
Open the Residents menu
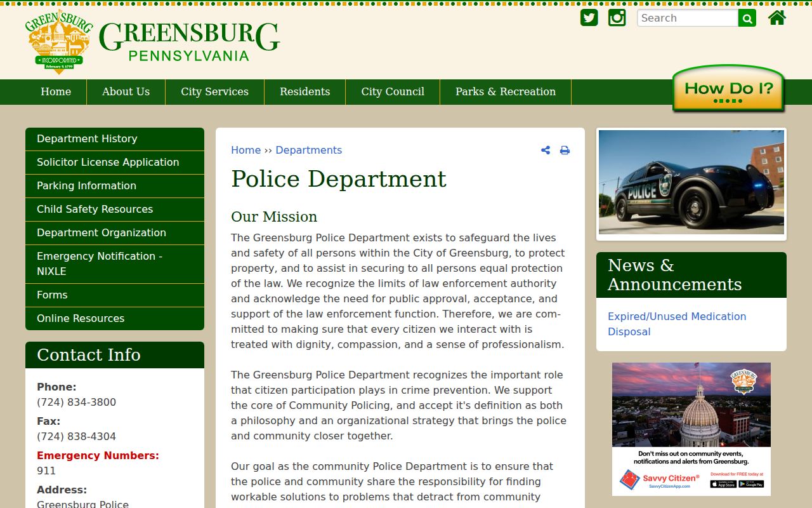305,92
